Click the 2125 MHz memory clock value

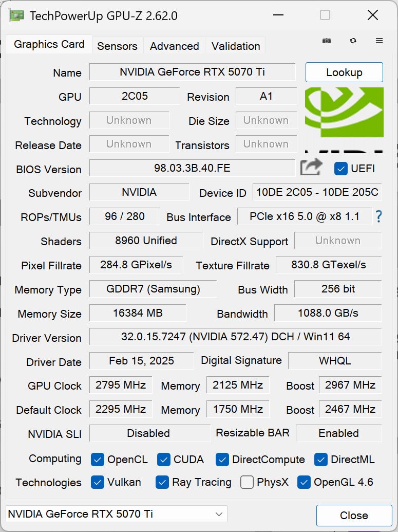tap(238, 385)
